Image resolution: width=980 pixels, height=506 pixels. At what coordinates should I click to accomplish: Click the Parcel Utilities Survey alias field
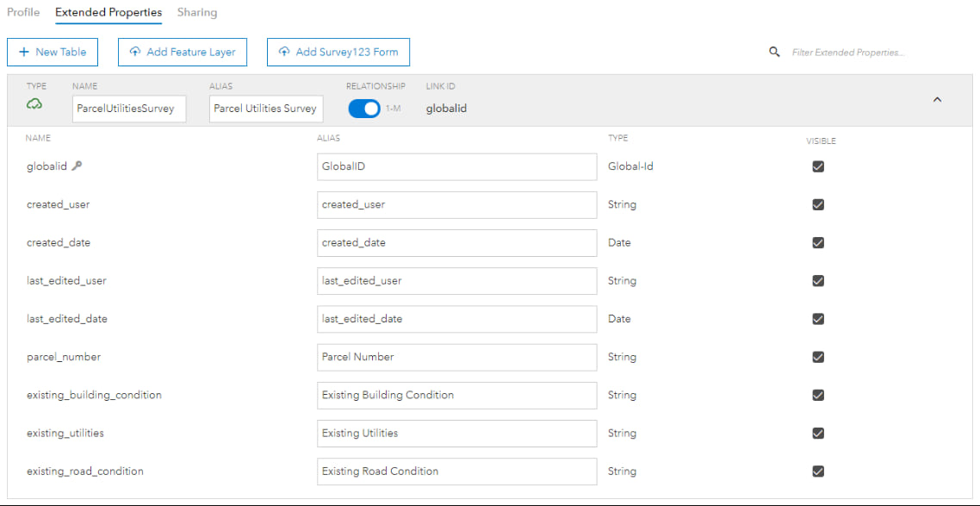(x=266, y=109)
